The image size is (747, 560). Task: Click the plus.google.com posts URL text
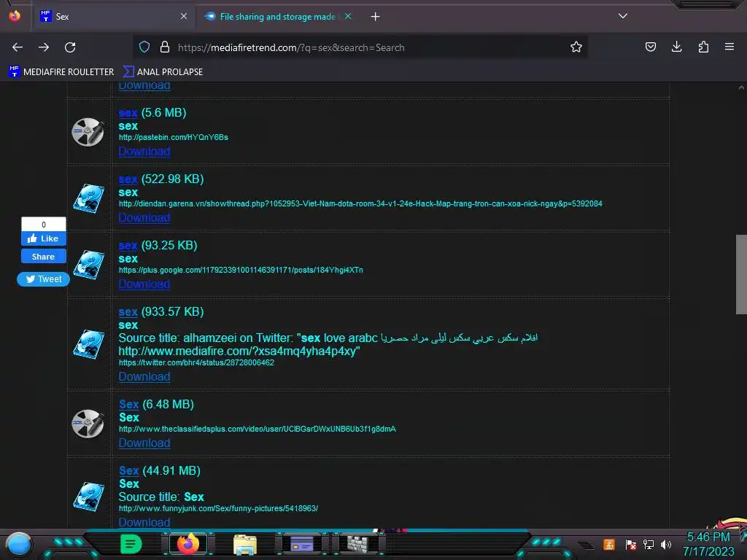point(241,270)
